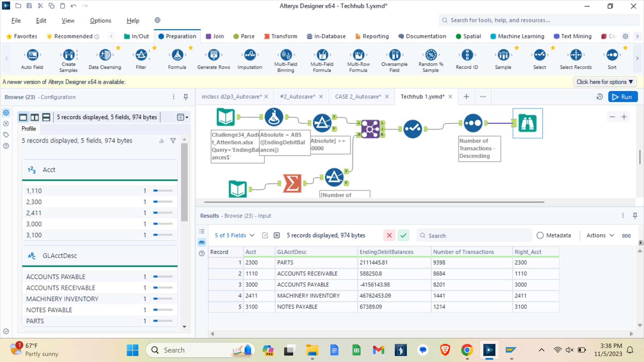Select the Imputation tool
This screenshot has height=362, width=644.
pos(250,59)
